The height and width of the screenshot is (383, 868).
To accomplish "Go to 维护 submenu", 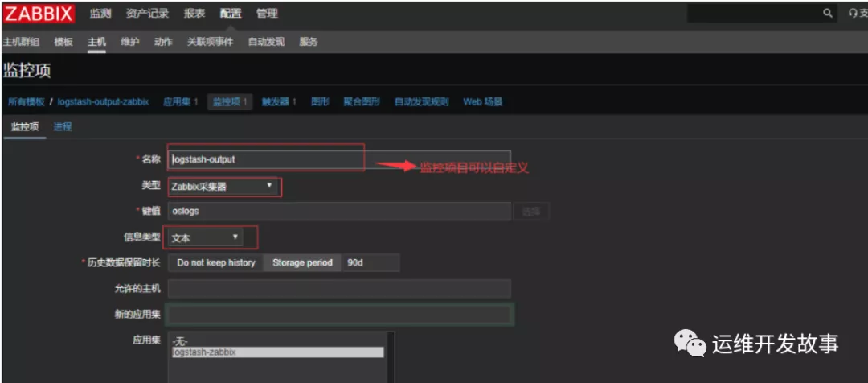I will [x=130, y=42].
